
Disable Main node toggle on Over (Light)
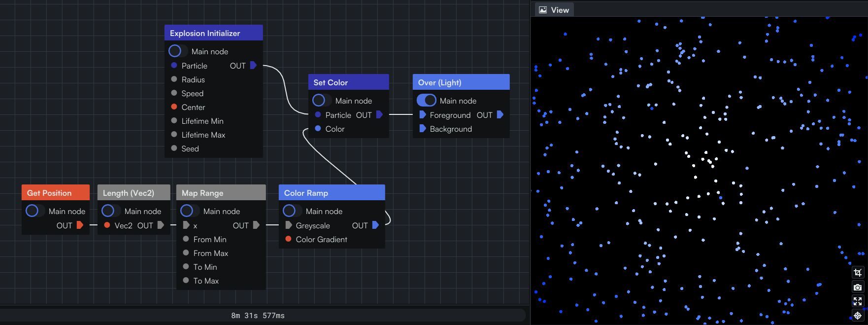point(427,101)
